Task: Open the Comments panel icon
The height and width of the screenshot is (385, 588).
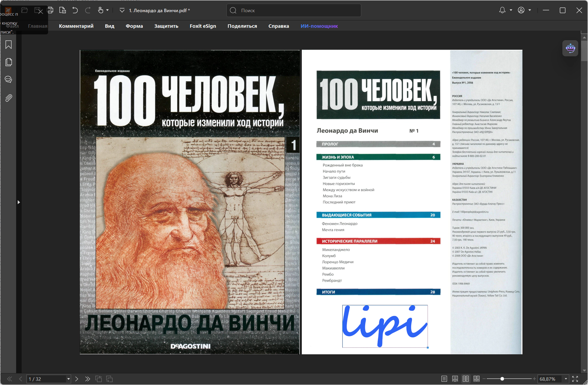Action: [8, 79]
